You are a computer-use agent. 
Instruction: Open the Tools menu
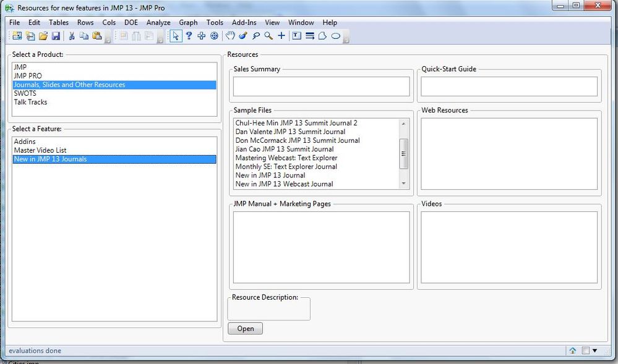215,22
